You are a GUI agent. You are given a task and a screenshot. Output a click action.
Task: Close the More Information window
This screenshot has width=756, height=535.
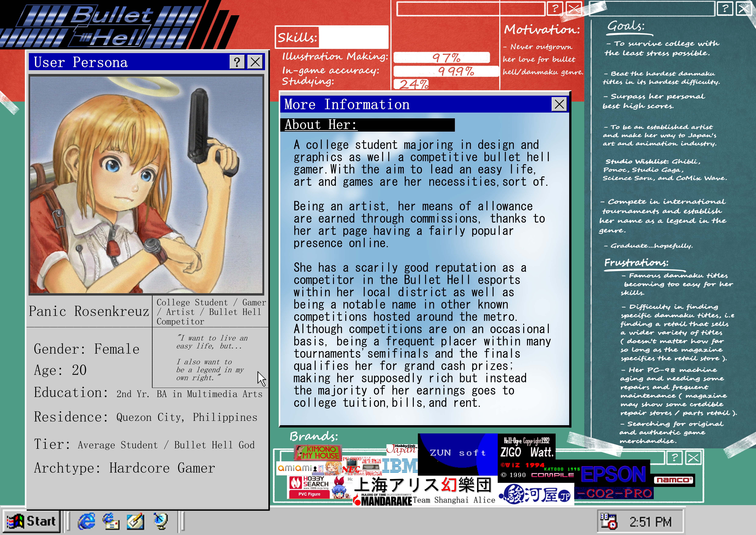pyautogui.click(x=559, y=104)
